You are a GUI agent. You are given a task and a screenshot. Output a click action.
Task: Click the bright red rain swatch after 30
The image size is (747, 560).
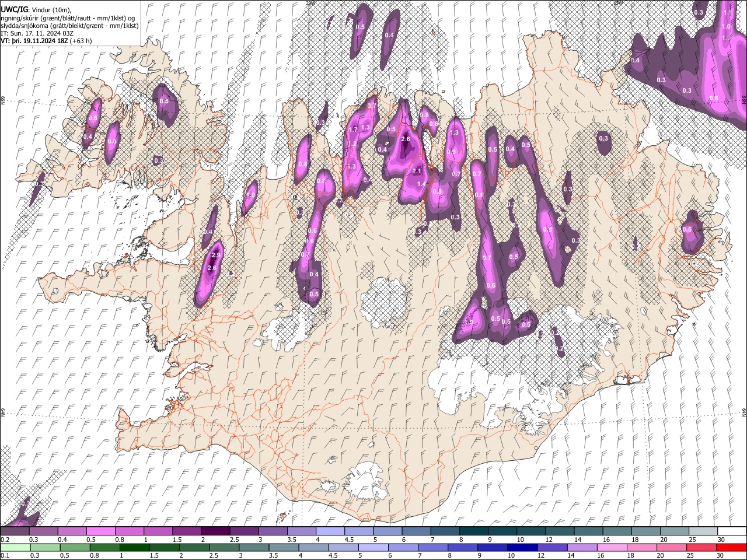(x=731, y=548)
